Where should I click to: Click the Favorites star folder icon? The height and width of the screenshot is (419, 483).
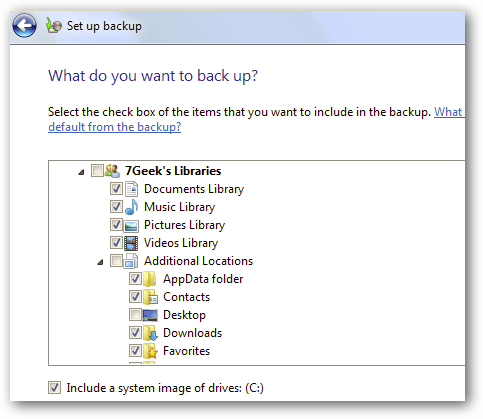(150, 351)
